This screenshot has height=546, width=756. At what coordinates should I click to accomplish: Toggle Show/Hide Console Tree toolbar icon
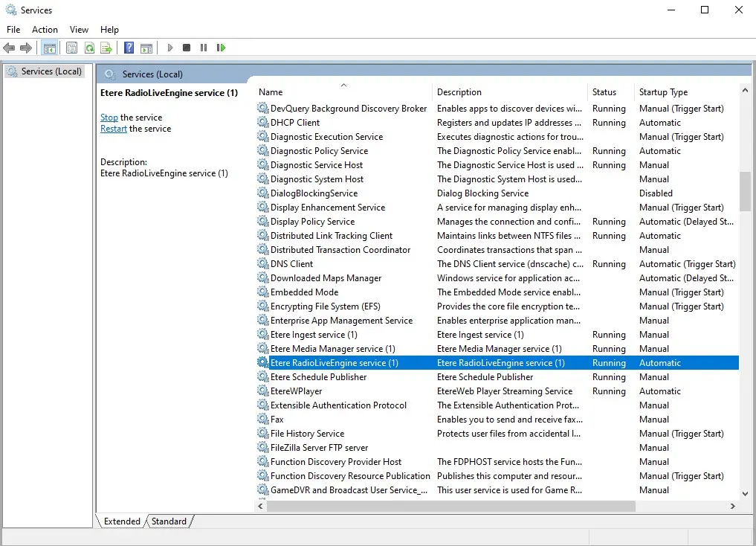(49, 48)
